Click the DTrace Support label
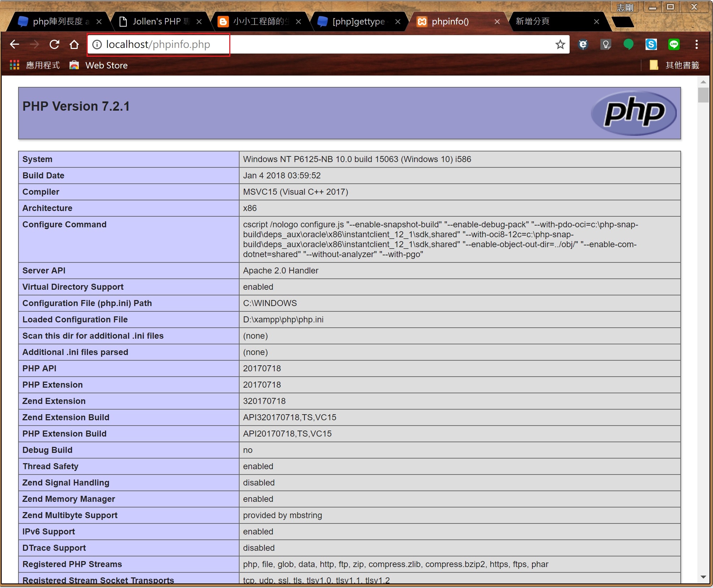The height and width of the screenshot is (588, 713). coord(54,548)
